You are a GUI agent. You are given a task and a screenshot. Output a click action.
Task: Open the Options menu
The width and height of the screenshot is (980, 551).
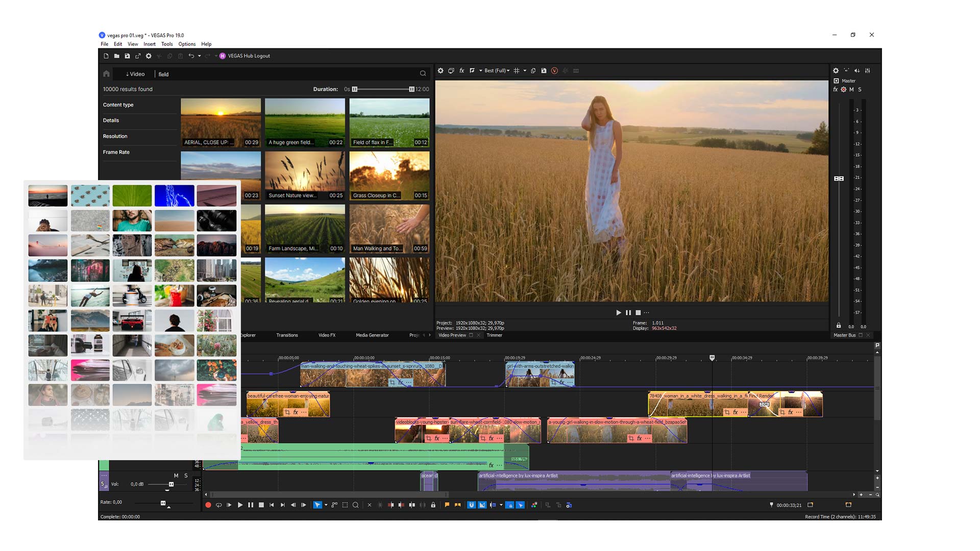point(187,44)
